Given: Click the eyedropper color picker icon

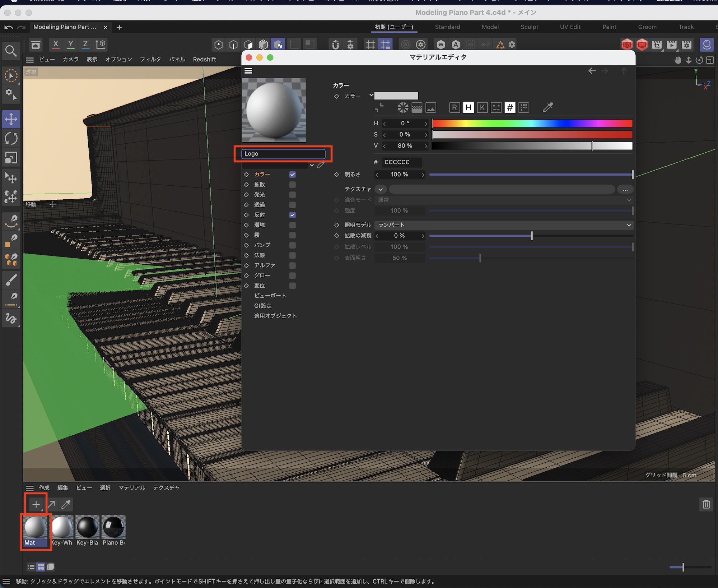Looking at the screenshot, I should coord(548,107).
